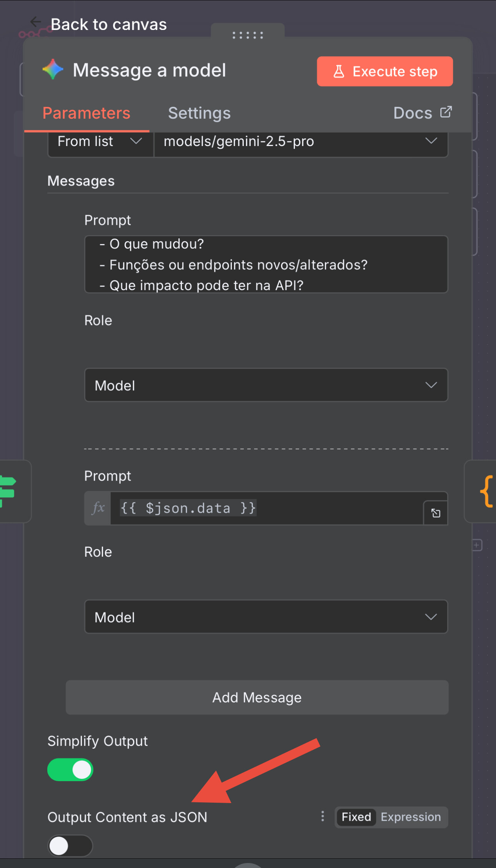
Task: Disable the Simplify Output toggle
Action: pos(70,770)
